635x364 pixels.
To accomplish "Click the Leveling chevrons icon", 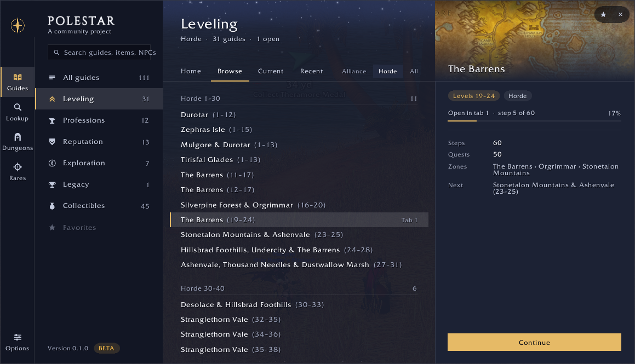I will coord(52,99).
